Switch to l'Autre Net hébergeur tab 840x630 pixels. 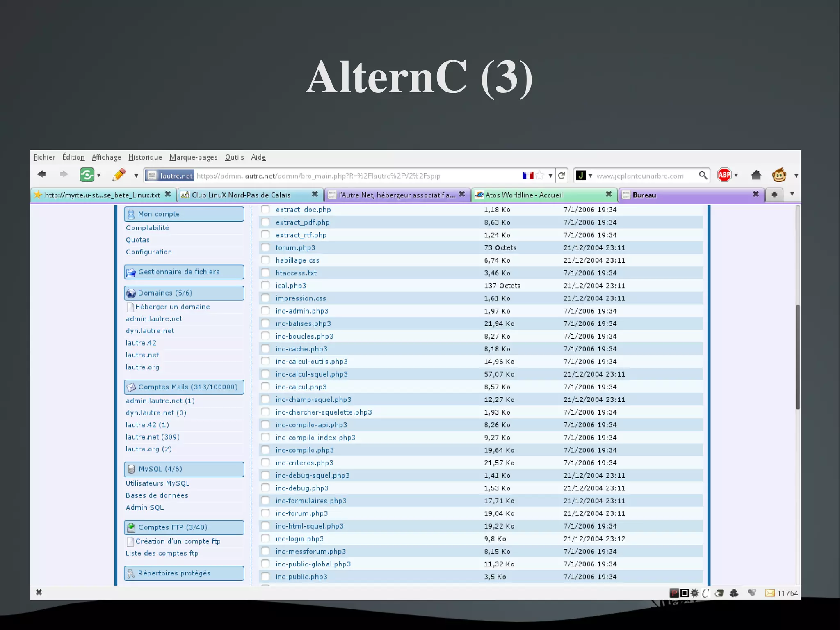397,195
